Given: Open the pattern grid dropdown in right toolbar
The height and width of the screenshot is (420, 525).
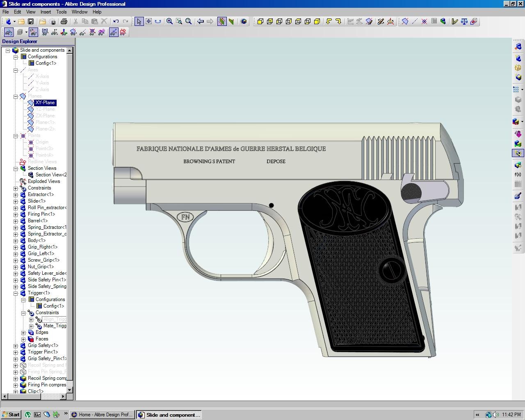Looking at the screenshot, I should click(x=522, y=89).
